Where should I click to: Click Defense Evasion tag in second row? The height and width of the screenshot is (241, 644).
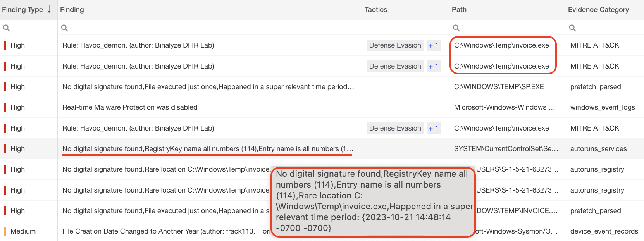395,66
